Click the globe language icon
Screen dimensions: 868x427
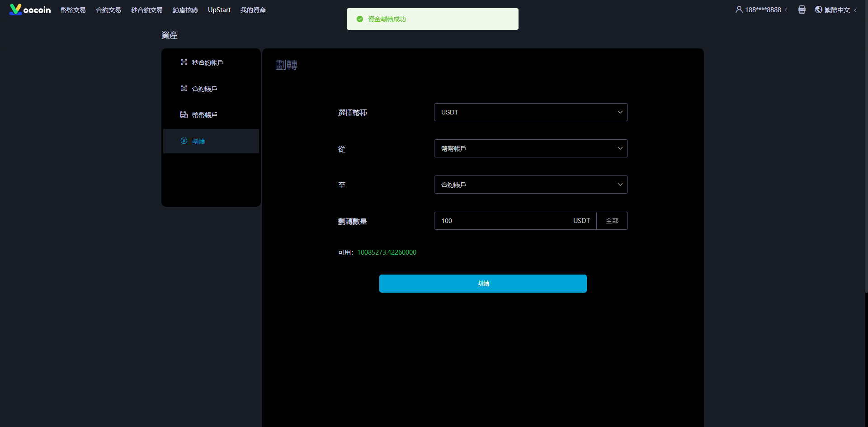coord(818,9)
